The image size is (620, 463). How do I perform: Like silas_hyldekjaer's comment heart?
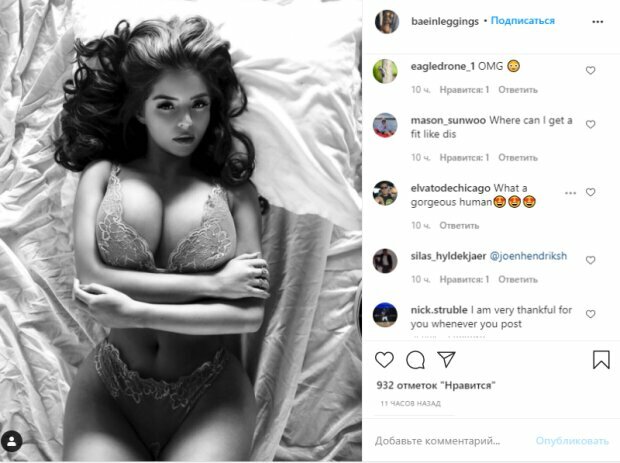(x=590, y=260)
